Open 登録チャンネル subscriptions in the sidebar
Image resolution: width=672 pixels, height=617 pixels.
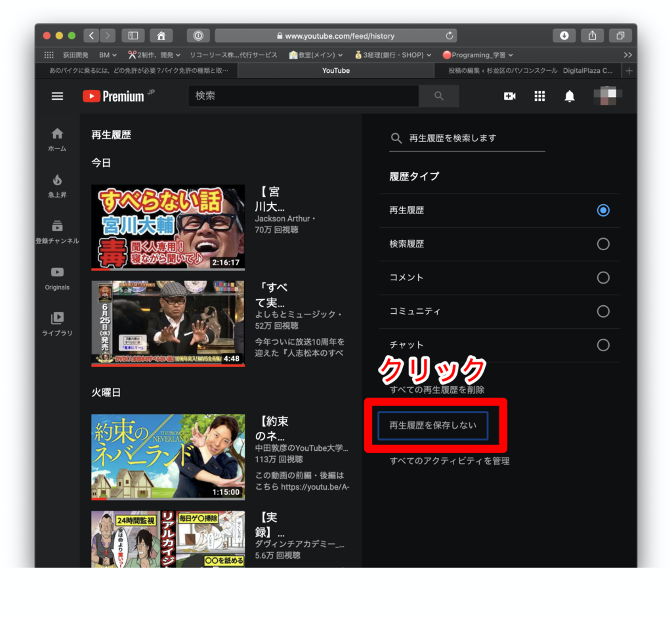coord(57,232)
